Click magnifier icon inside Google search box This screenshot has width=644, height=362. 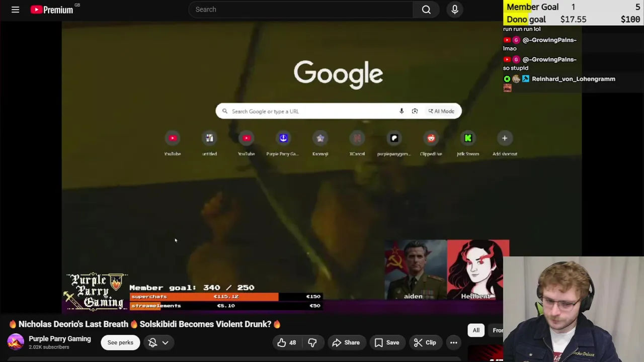pos(225,111)
